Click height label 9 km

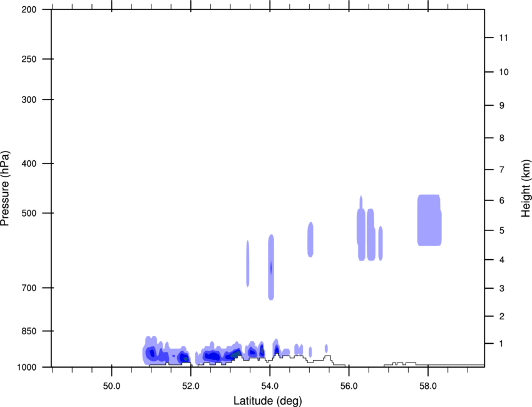(502, 106)
